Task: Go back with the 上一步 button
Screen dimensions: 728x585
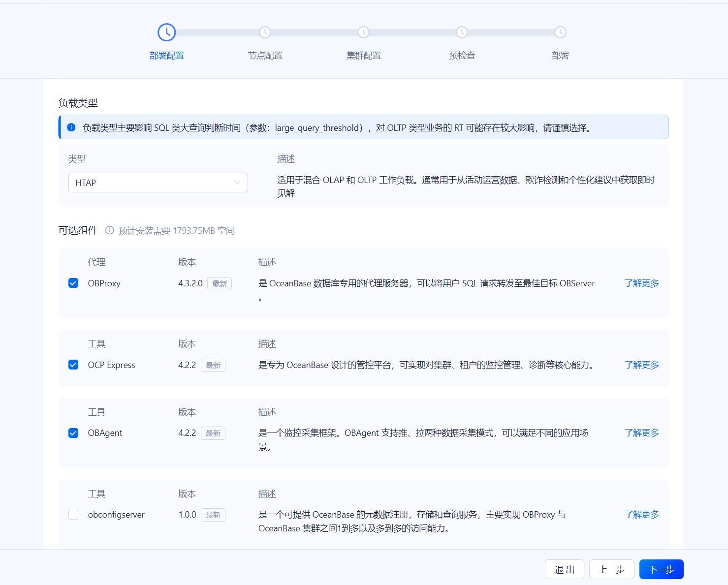Action: point(612,569)
